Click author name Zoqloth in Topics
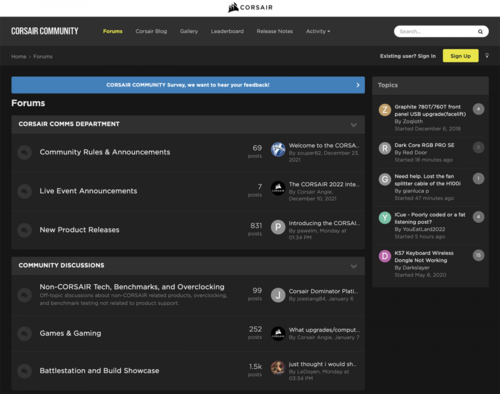Viewport: 500px width, 394px height. tap(413, 121)
